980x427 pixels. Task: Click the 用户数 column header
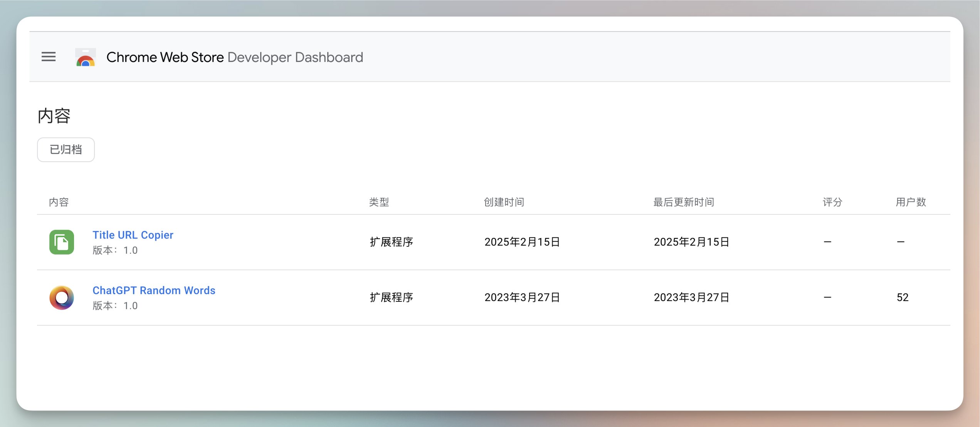click(x=911, y=202)
